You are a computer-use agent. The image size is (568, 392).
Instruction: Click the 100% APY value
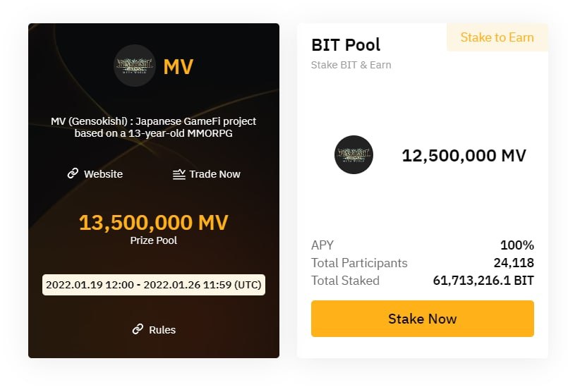coord(517,245)
